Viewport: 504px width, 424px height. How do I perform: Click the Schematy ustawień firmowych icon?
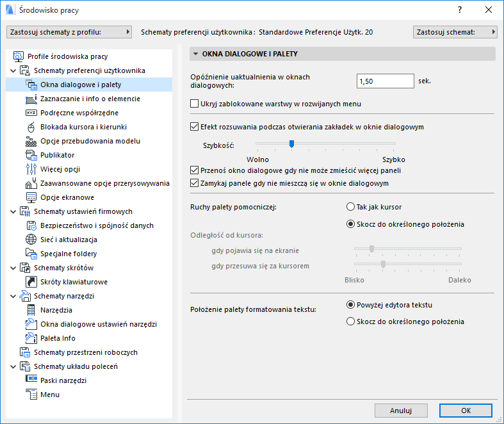coord(25,211)
